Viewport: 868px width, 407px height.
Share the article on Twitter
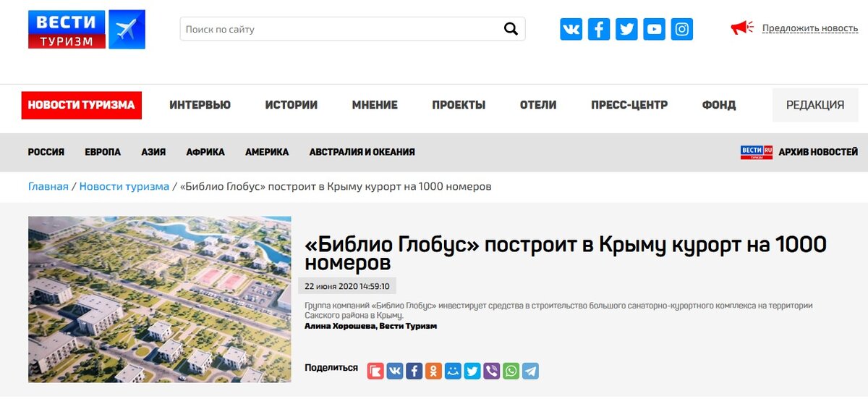pyautogui.click(x=472, y=371)
